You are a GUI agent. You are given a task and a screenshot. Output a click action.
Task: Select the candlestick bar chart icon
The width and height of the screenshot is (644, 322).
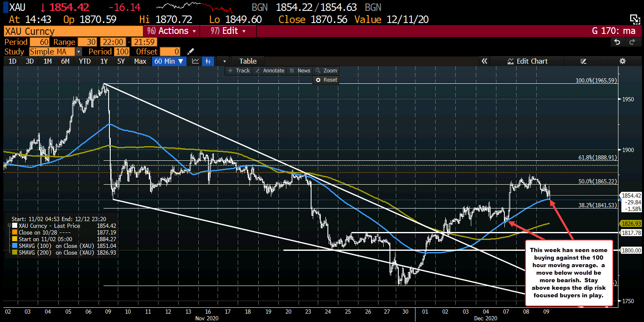208,61
